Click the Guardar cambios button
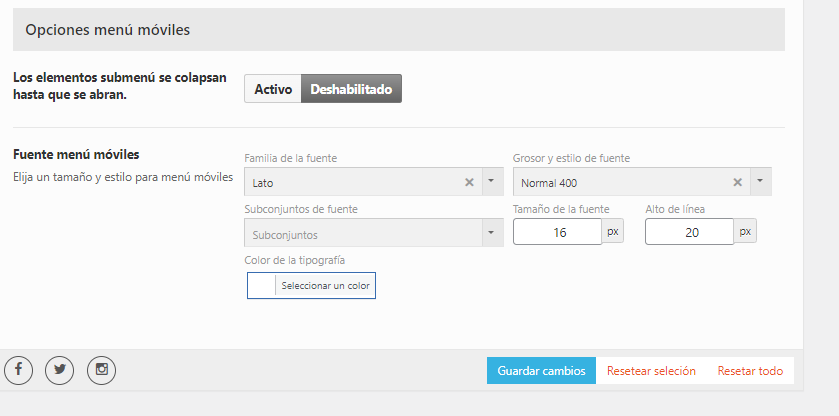The width and height of the screenshot is (839, 416). point(541,370)
